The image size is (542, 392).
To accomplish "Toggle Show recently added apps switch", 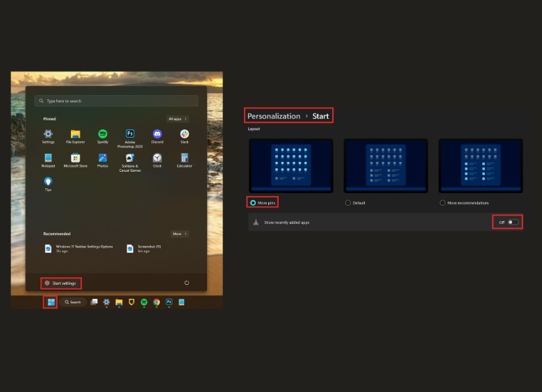I will 512,222.
